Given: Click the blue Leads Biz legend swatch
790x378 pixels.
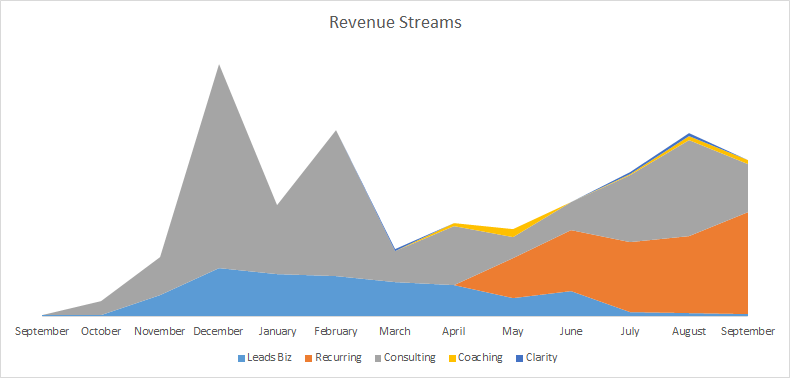Looking at the screenshot, I should click(241, 358).
